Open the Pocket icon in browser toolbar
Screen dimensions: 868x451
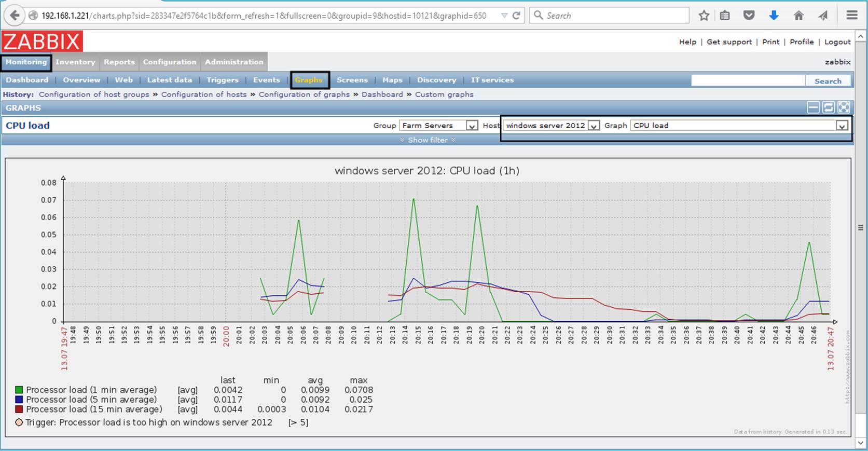(749, 16)
